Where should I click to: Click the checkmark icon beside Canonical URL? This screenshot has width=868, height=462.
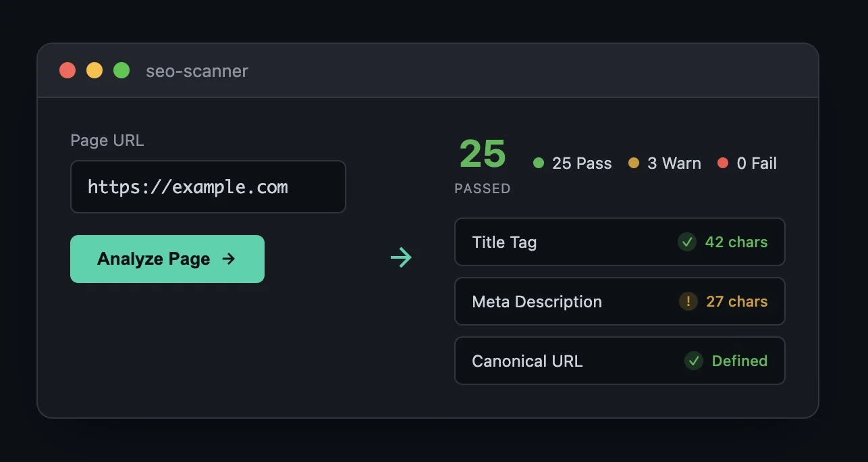coord(693,361)
